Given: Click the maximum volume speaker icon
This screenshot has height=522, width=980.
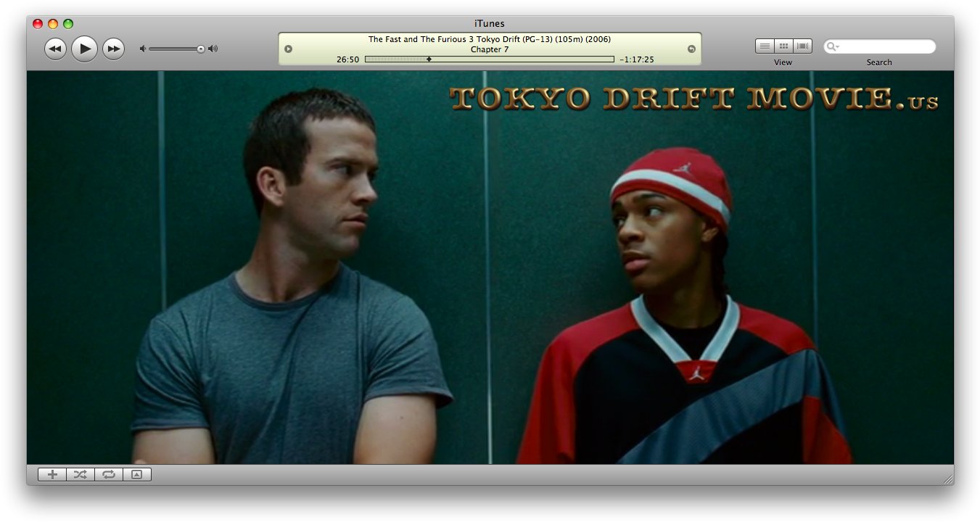Looking at the screenshot, I should (x=213, y=49).
